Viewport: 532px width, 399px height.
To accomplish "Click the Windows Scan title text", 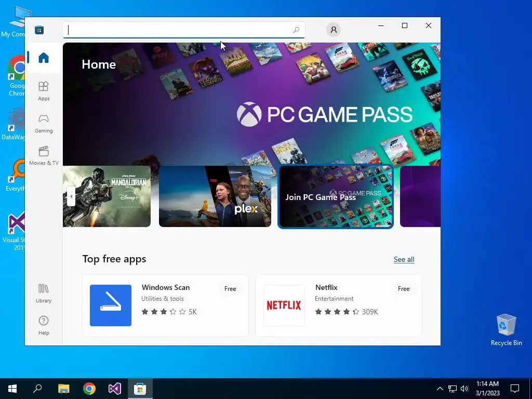I will click(166, 287).
